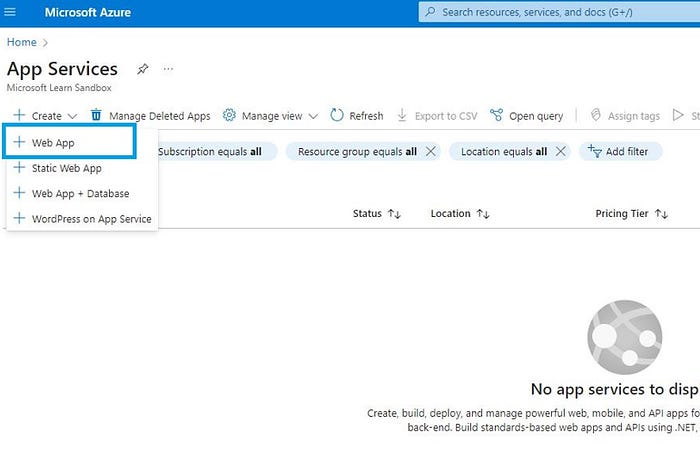Click the plus icon beside Web App + Database
Image resolution: width=700 pixels, height=464 pixels.
tap(19, 192)
